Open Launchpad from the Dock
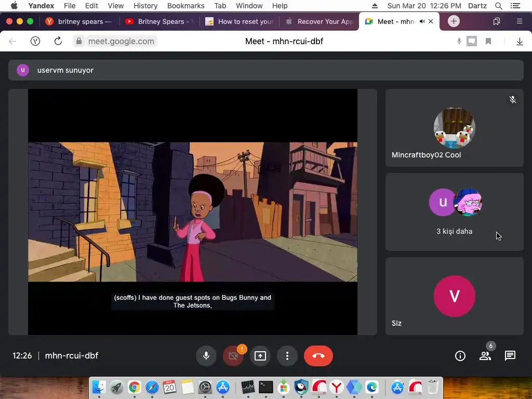The height and width of the screenshot is (399, 532). point(116,387)
